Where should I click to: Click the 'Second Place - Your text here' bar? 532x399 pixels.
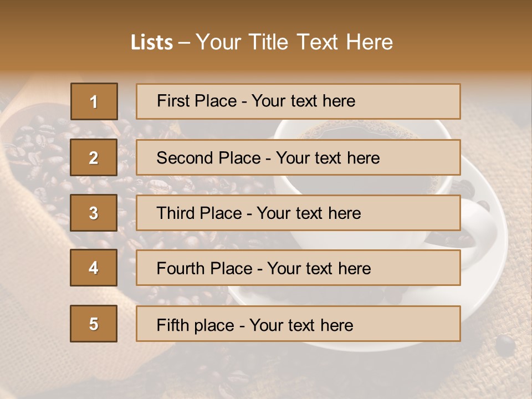[x=298, y=157]
